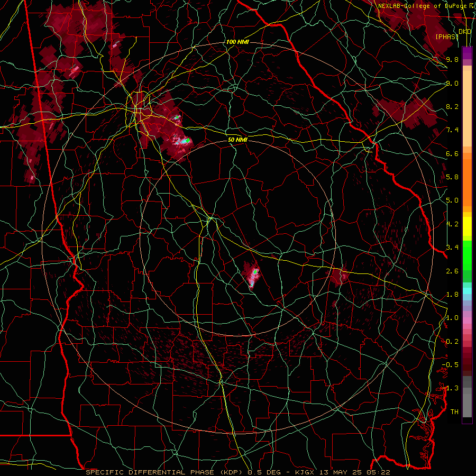Click the 7.4 legend value
The height and width of the screenshot is (476, 476).
click(x=452, y=130)
